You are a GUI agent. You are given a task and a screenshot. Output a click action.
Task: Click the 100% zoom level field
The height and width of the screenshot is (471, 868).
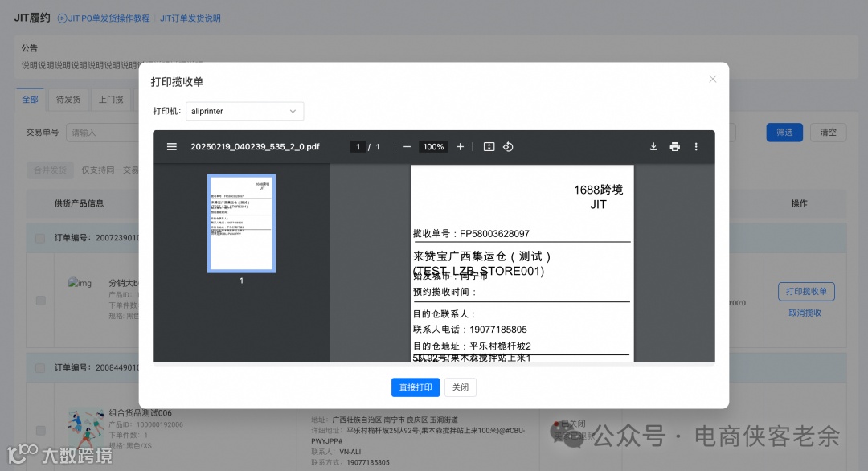(433, 146)
